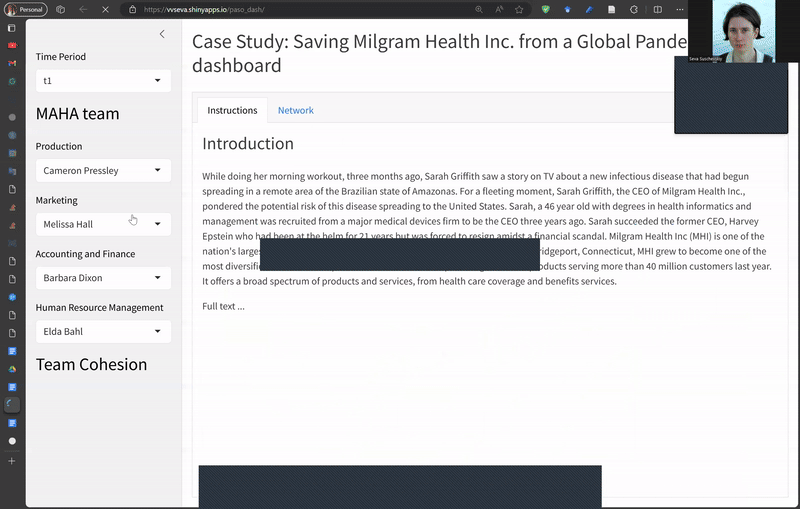Viewport: 800px width, 509px height.
Task: Add this page to favorites with the star icon
Action: (x=519, y=9)
